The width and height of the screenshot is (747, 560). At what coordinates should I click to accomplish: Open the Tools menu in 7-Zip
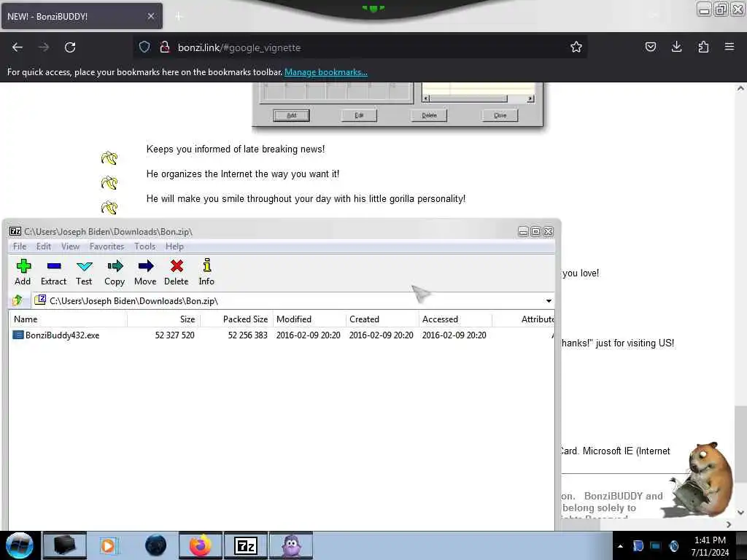coord(145,246)
